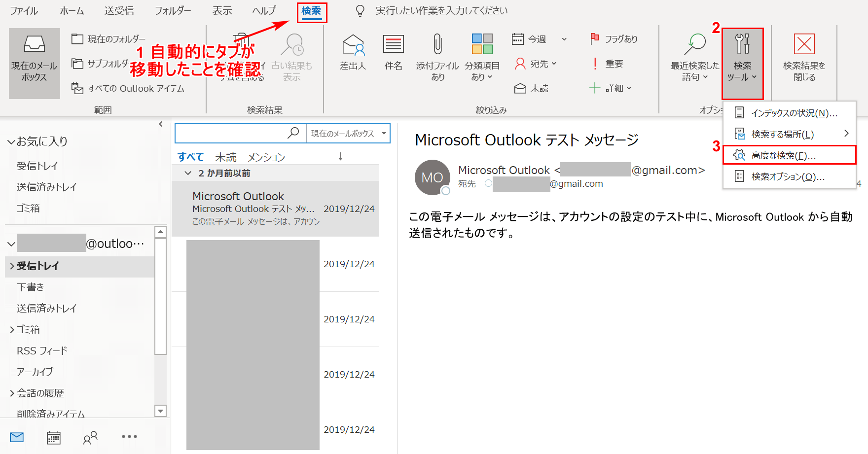Show All (すべて) messages filter

pos(190,157)
